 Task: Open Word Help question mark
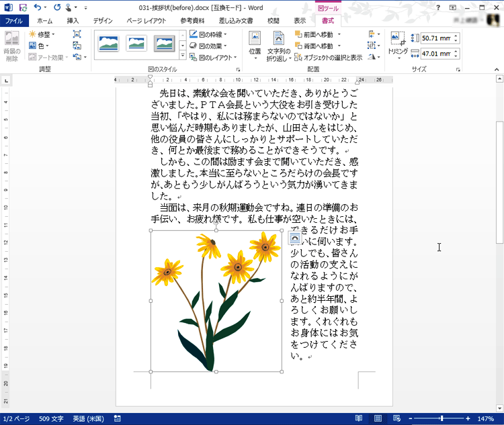tap(437, 7)
